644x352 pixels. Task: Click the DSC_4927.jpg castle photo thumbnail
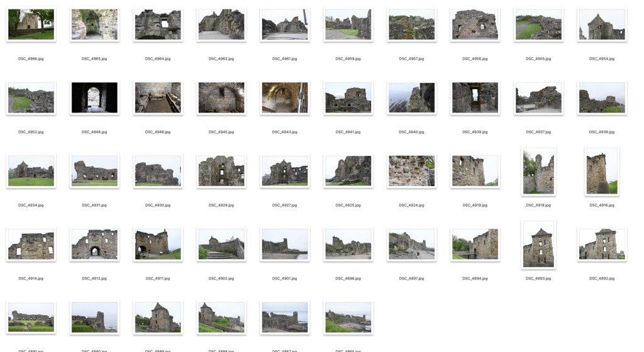click(x=285, y=171)
